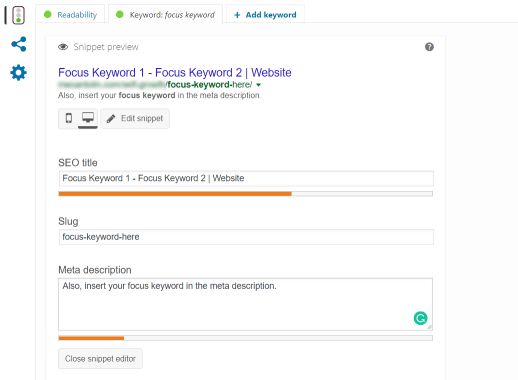Click the eye icon beside Snippet preview

[63, 47]
